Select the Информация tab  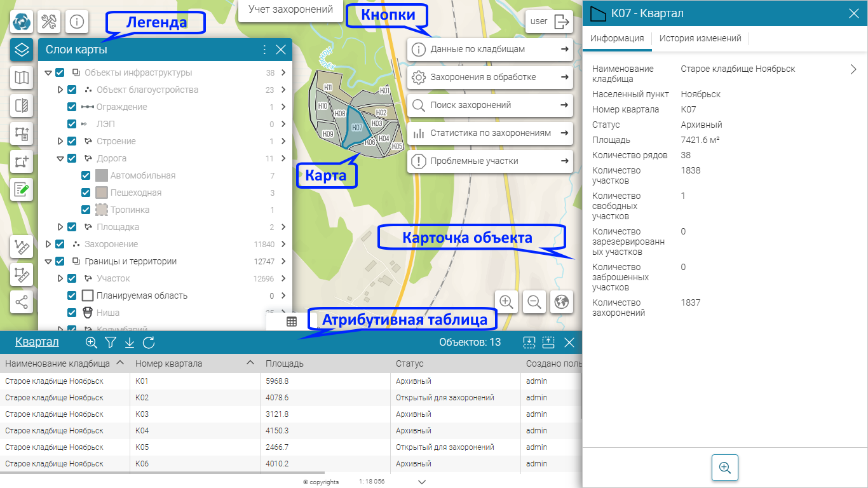pos(617,38)
